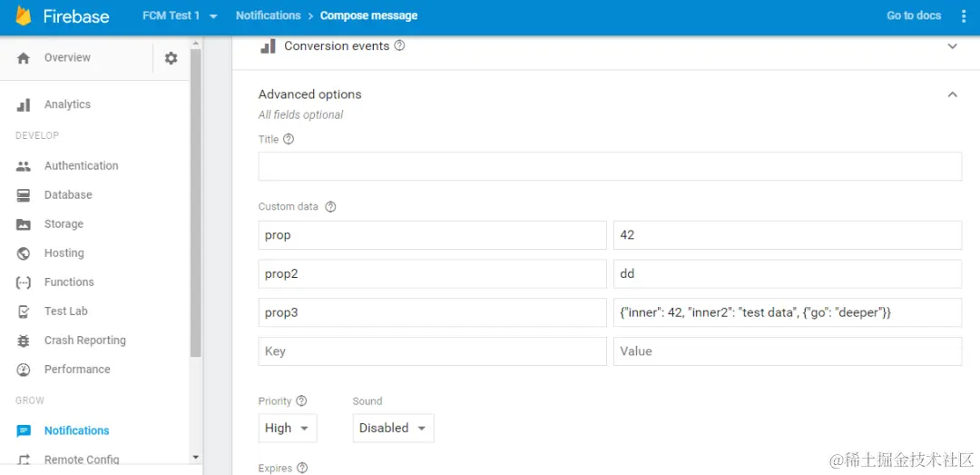The width and height of the screenshot is (980, 475).
Task: Open Crash Reporting in the sidebar
Action: tap(85, 341)
